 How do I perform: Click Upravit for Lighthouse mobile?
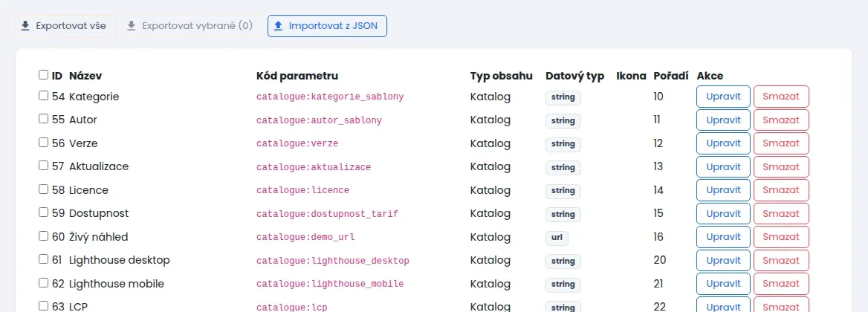pos(723,284)
